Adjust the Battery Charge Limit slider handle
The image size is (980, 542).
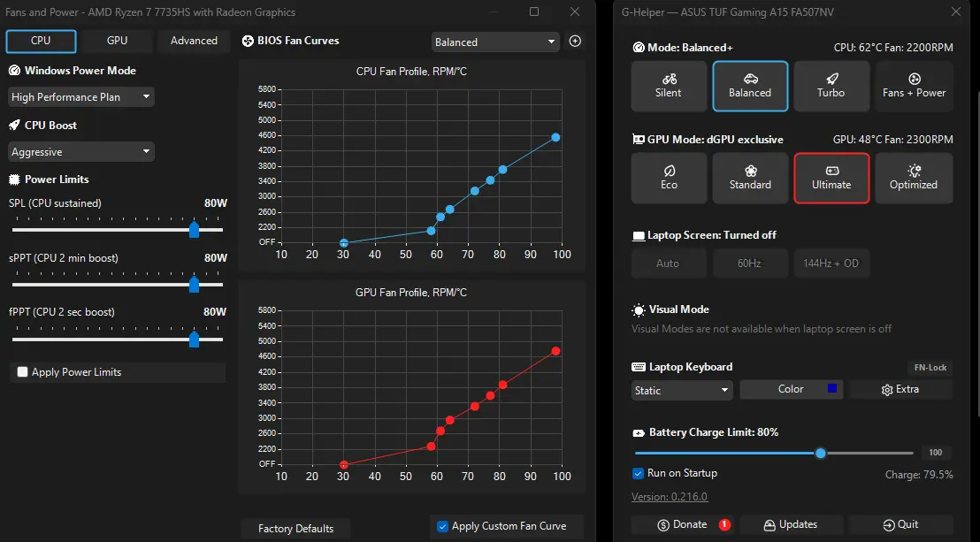click(821, 454)
